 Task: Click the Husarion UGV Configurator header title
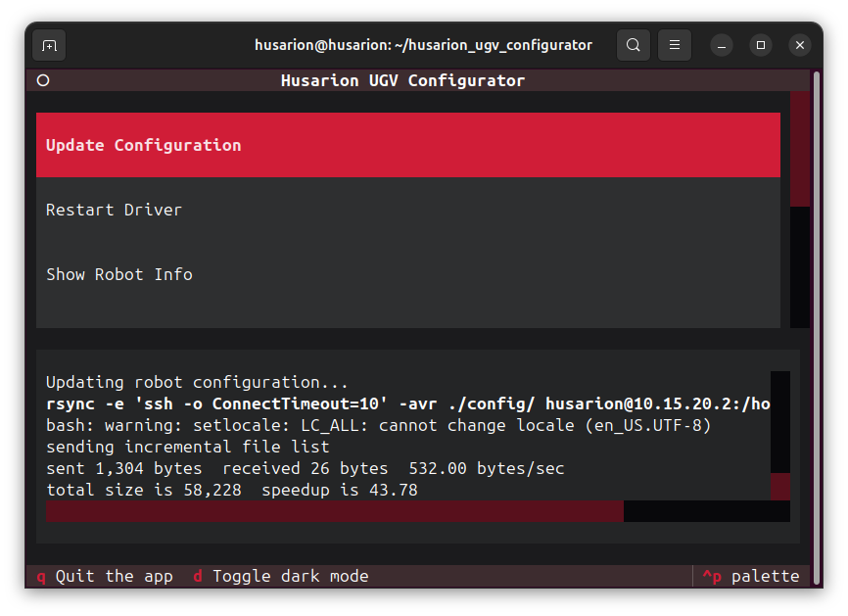[402, 80]
